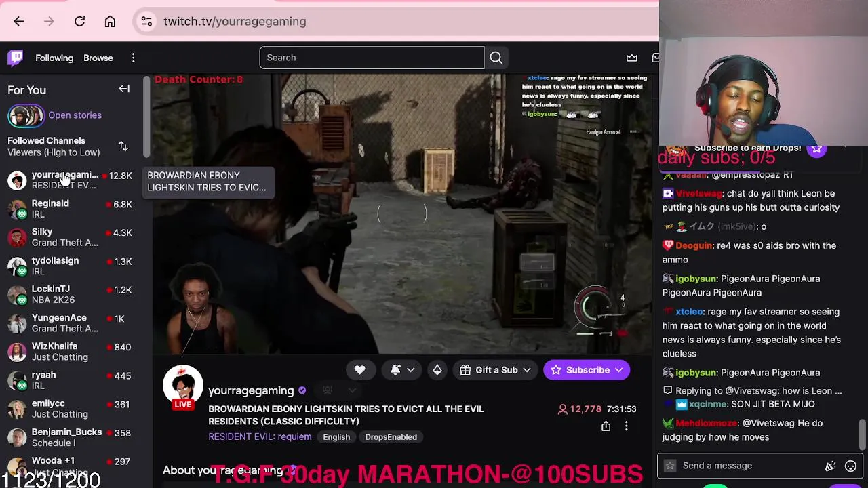Open the Prime loot crown icon
Screen dimensions: 868x488
coord(632,58)
